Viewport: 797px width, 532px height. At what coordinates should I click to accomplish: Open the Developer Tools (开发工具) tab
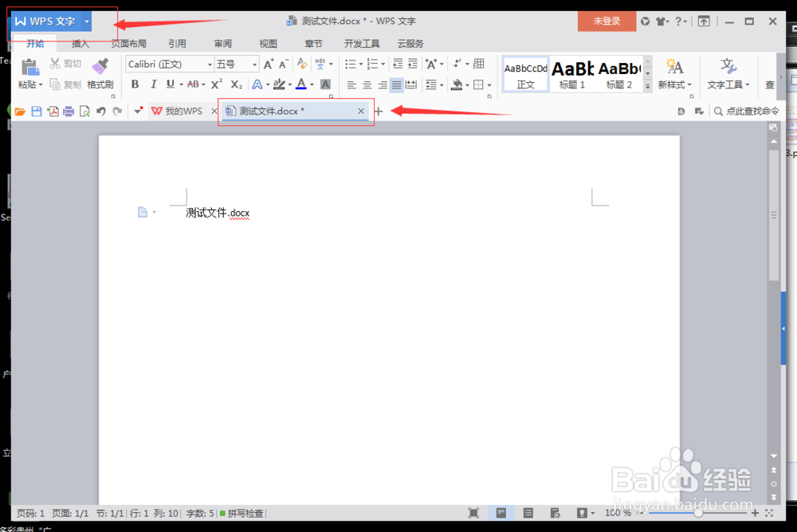pos(361,44)
